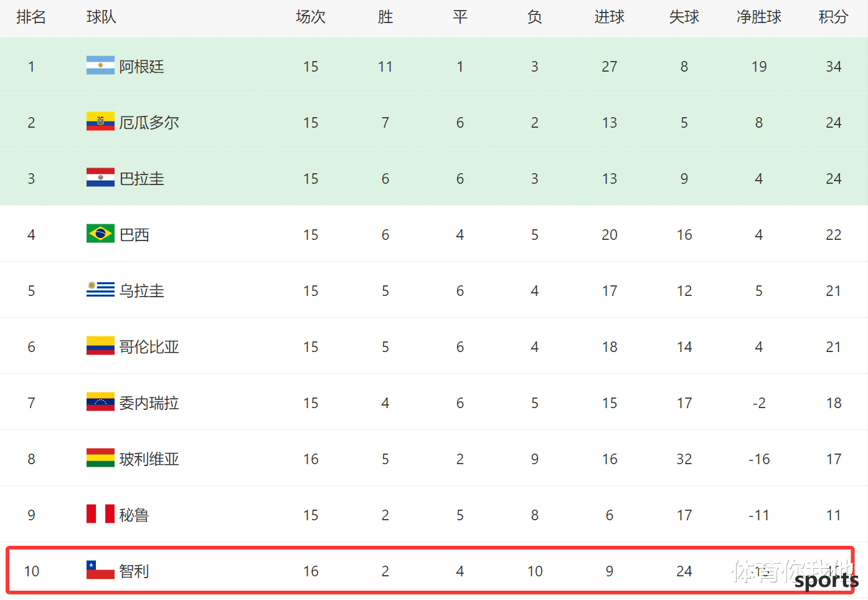Select the 排名 column header
The image size is (868, 600).
[31, 17]
